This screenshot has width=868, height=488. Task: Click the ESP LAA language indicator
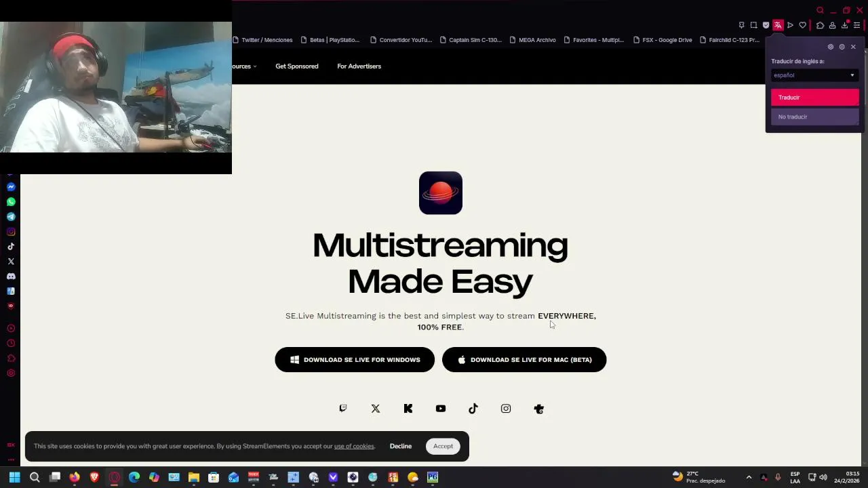pos(795,477)
